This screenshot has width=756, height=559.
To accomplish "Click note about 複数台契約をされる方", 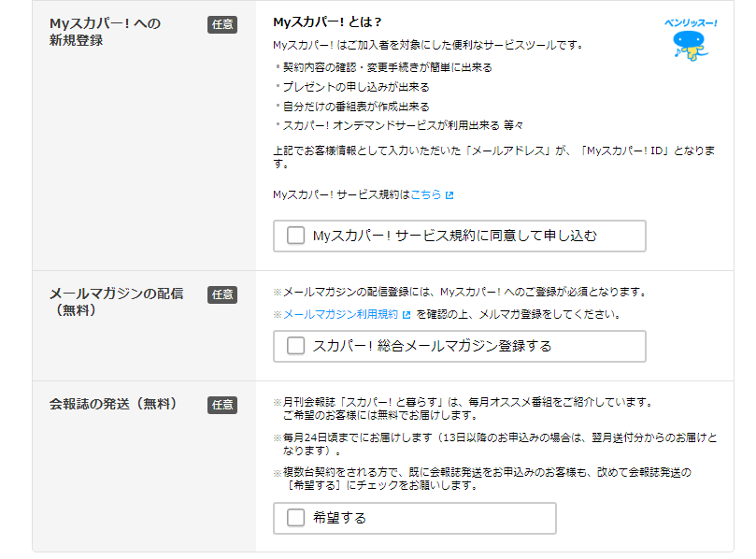I will (x=482, y=479).
